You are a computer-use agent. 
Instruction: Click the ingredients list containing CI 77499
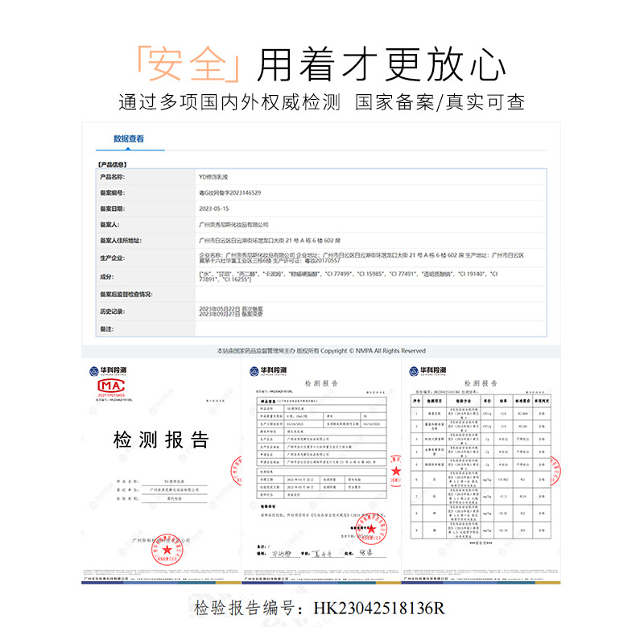(349, 276)
